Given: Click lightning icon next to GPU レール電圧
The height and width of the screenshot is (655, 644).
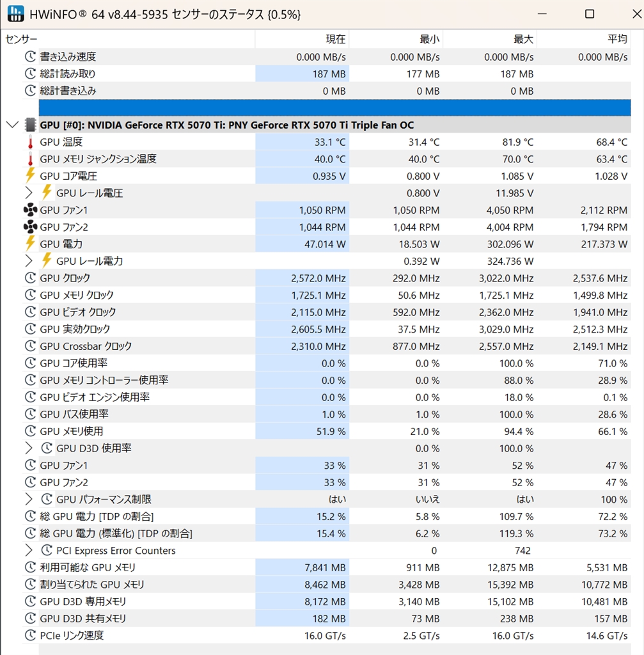Looking at the screenshot, I should tap(47, 193).
